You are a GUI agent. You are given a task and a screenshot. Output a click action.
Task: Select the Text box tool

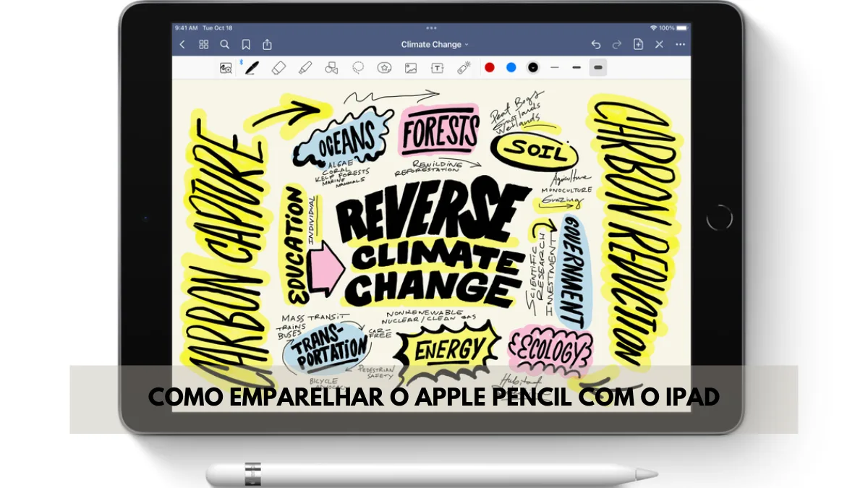(438, 68)
